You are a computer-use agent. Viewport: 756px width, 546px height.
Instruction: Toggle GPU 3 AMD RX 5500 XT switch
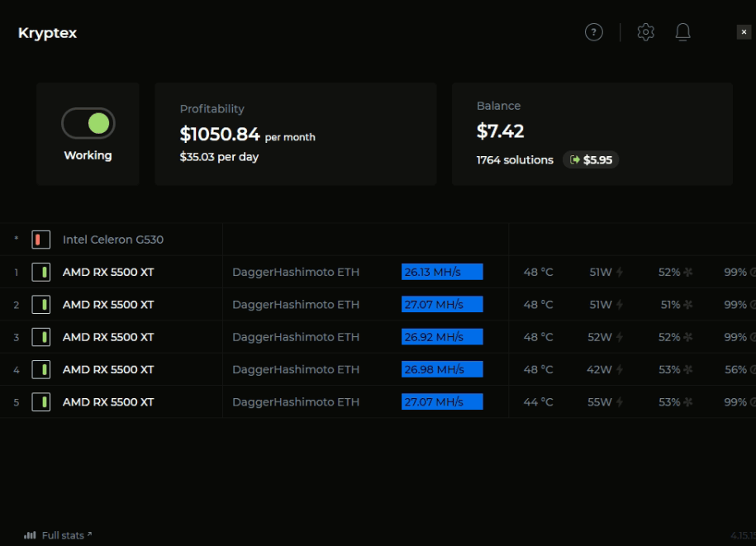41,337
